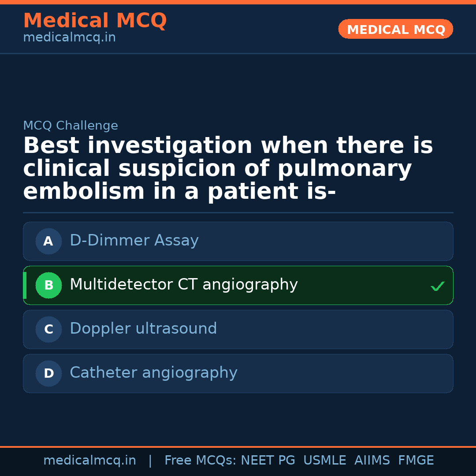Screen dimensions: 476x476
Task: Click "USMLE" in the footer
Action: point(324,461)
